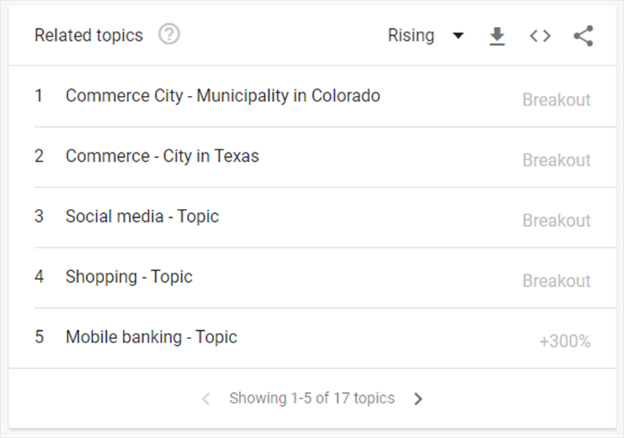The height and width of the screenshot is (438, 624).
Task: Open the Mobile banking topic
Action: (151, 337)
